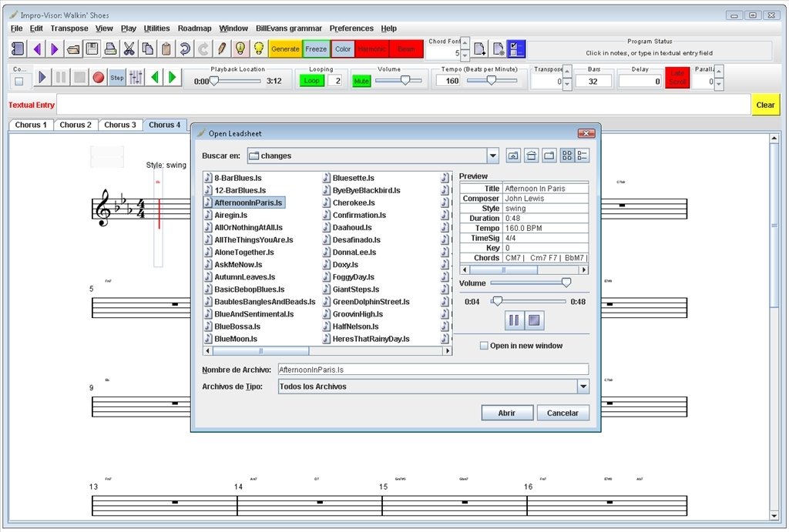Open the BillEvans grammar menu

(x=289, y=28)
